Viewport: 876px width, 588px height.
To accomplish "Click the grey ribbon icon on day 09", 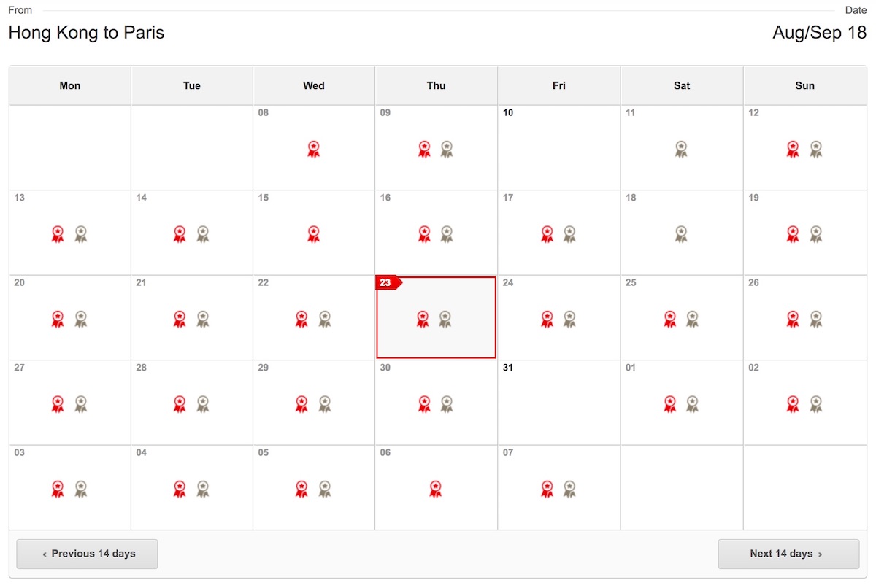I will coord(447,149).
